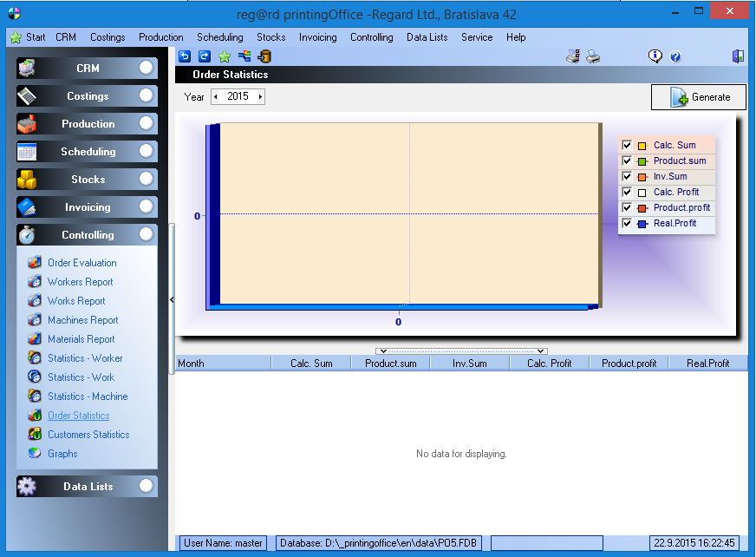Open Order Evaluation in Controlling panel
Viewport: 756px width, 557px height.
pos(81,263)
